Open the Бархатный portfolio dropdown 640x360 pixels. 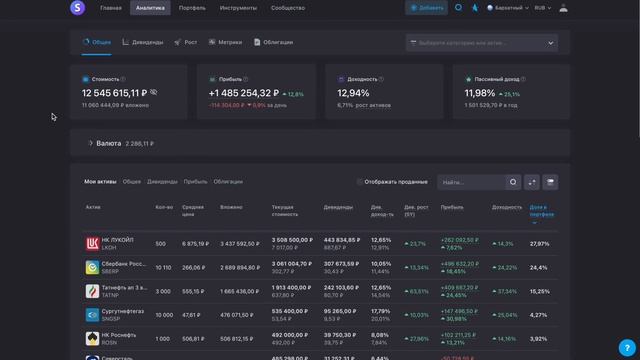click(x=508, y=8)
